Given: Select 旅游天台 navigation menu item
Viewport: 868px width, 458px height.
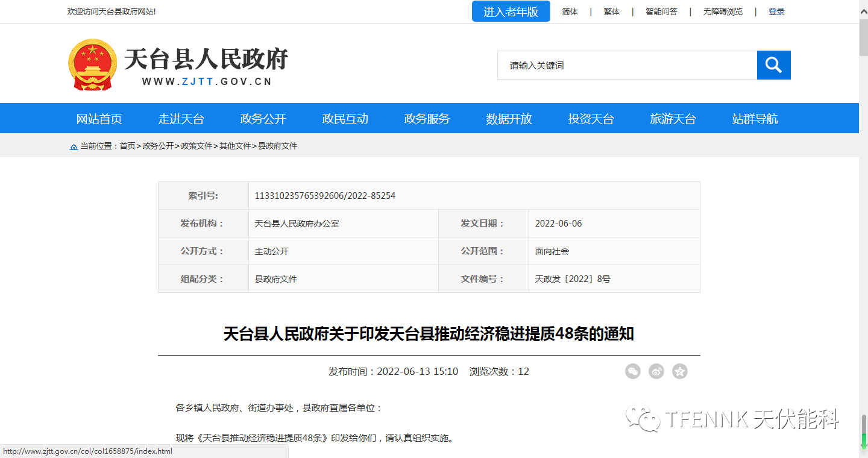Looking at the screenshot, I should 673,119.
